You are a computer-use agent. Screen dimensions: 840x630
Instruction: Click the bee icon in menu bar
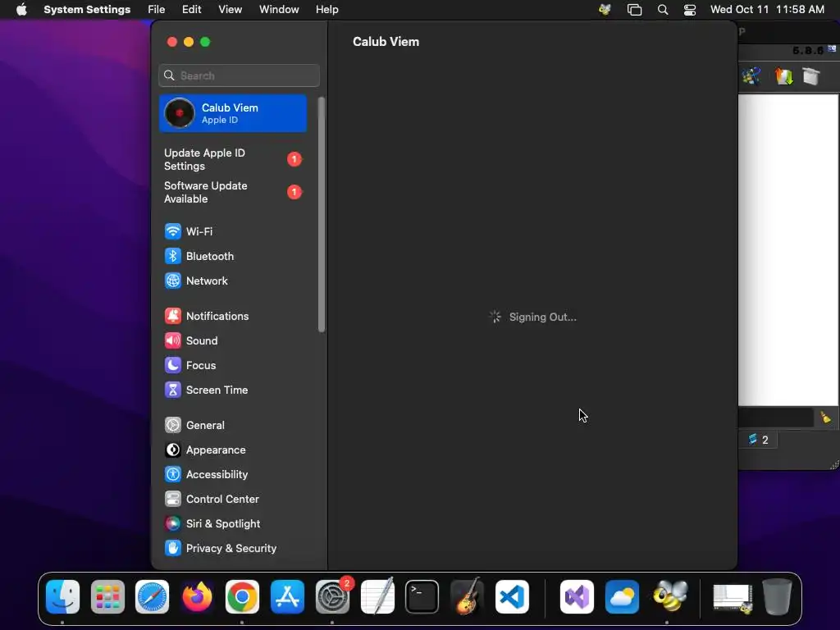click(x=605, y=10)
